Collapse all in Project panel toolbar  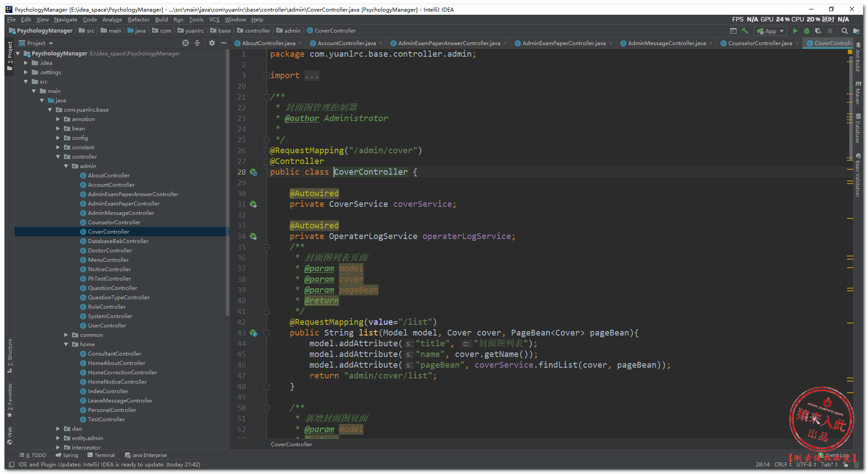197,43
